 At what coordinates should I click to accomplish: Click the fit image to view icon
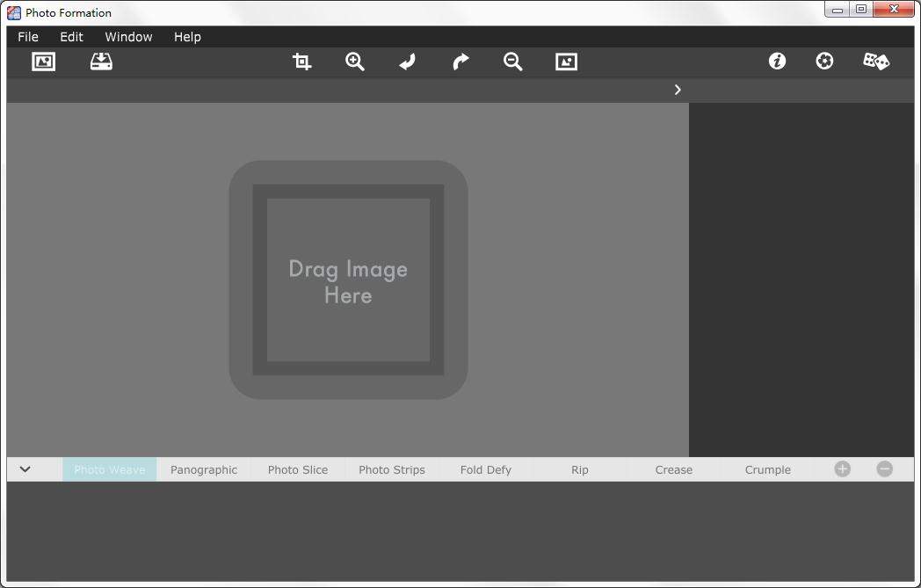567,62
